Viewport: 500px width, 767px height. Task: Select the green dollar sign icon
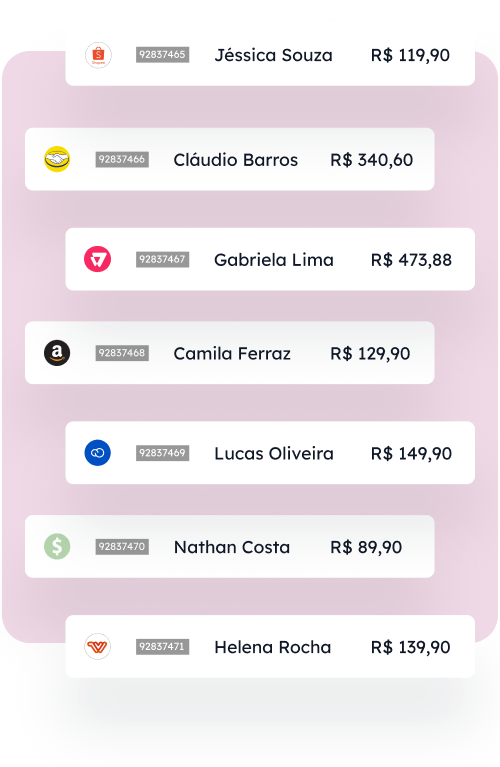(57, 547)
